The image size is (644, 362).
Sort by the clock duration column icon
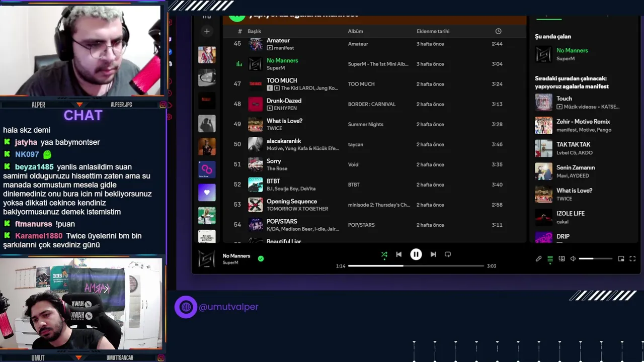(x=498, y=31)
